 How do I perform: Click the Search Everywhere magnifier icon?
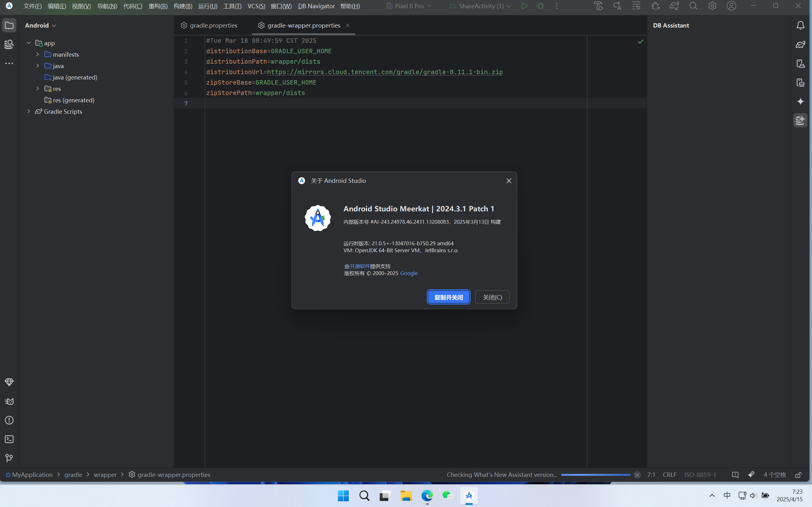(x=693, y=6)
